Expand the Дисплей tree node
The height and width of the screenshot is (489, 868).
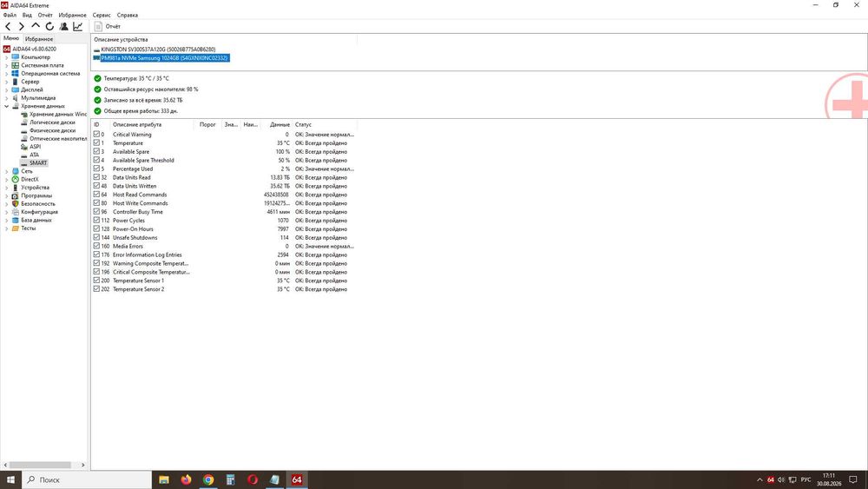(7, 89)
